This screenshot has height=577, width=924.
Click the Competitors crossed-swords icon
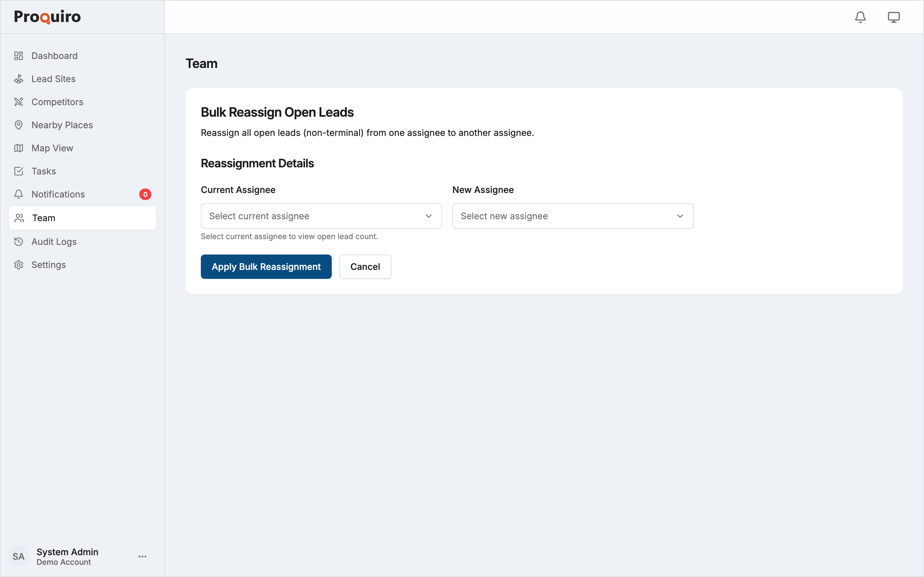(19, 102)
